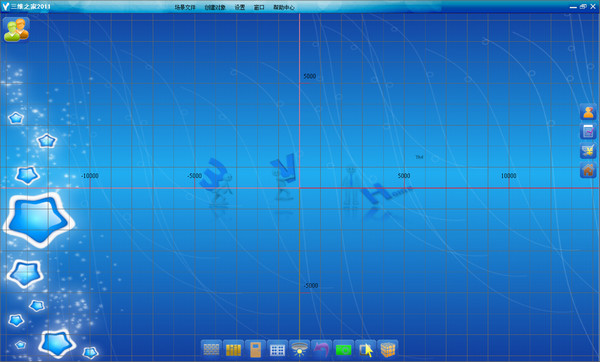Activate the selection cursor tool
The image size is (600, 362).
coord(365,349)
